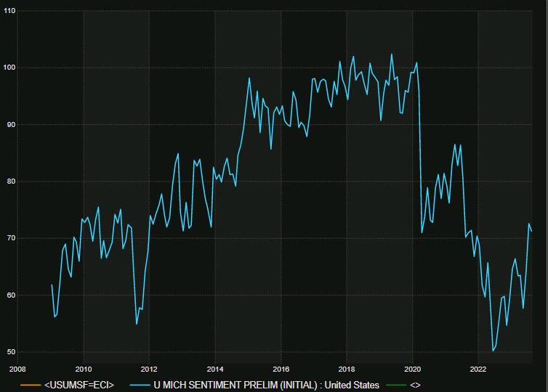Pick the green legend line swatch

pyautogui.click(x=396, y=385)
